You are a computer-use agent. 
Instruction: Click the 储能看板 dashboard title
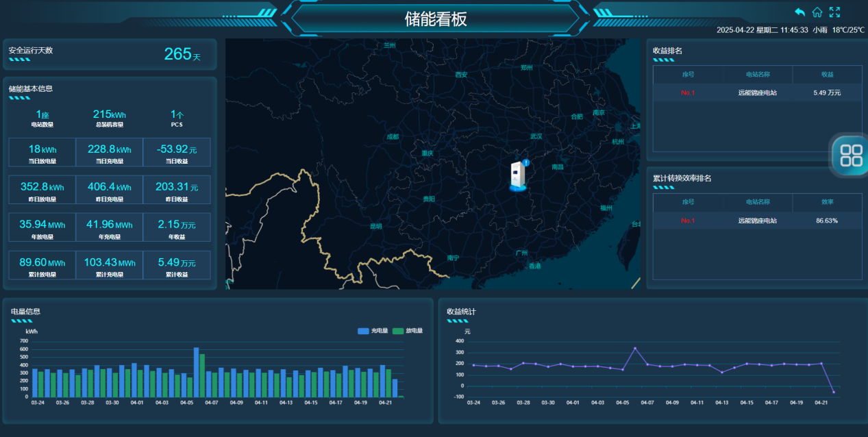click(436, 19)
